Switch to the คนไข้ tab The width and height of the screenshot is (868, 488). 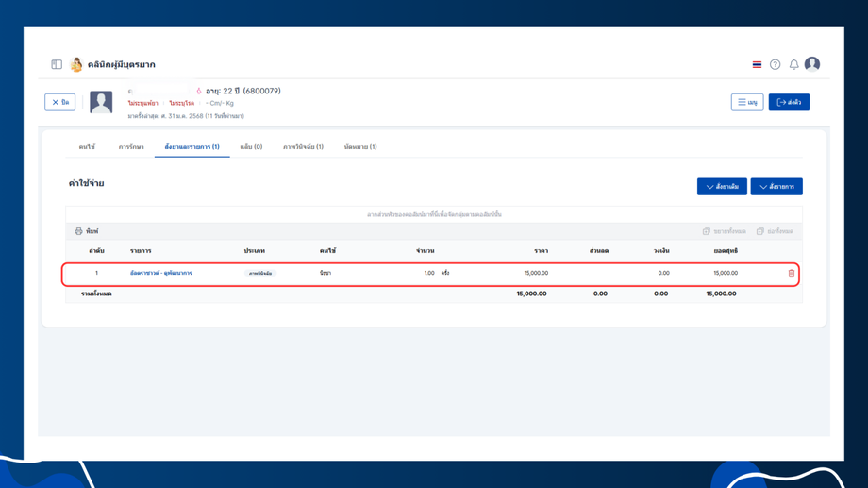87,147
